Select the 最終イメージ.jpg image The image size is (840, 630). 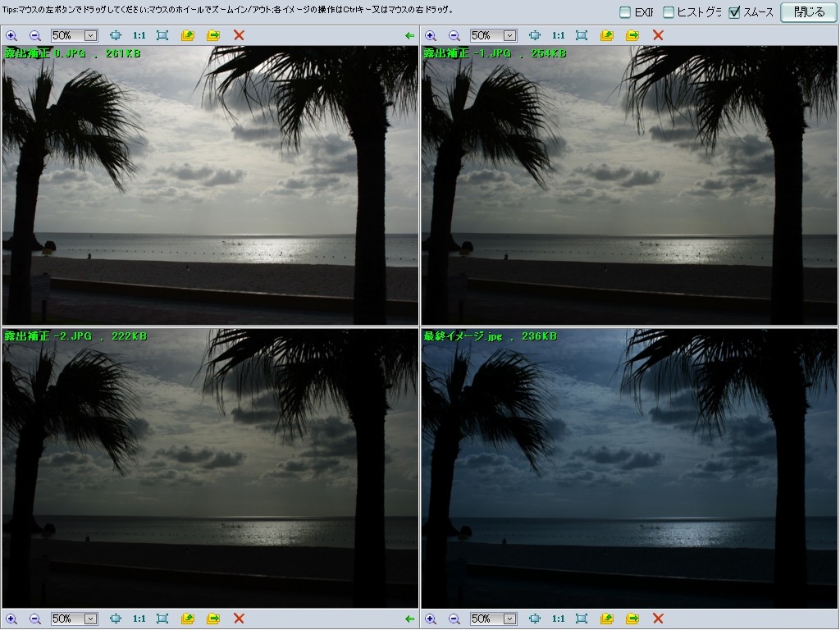click(x=629, y=468)
